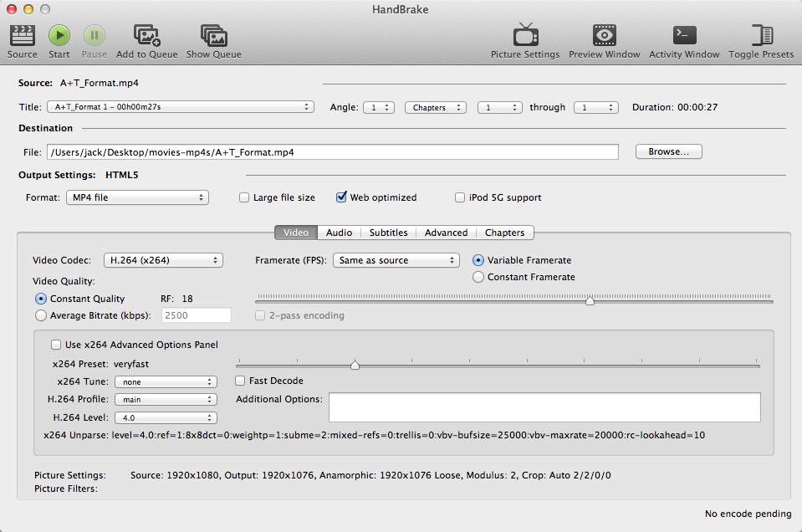Click the Additional Options text field
802x532 pixels.
point(544,407)
